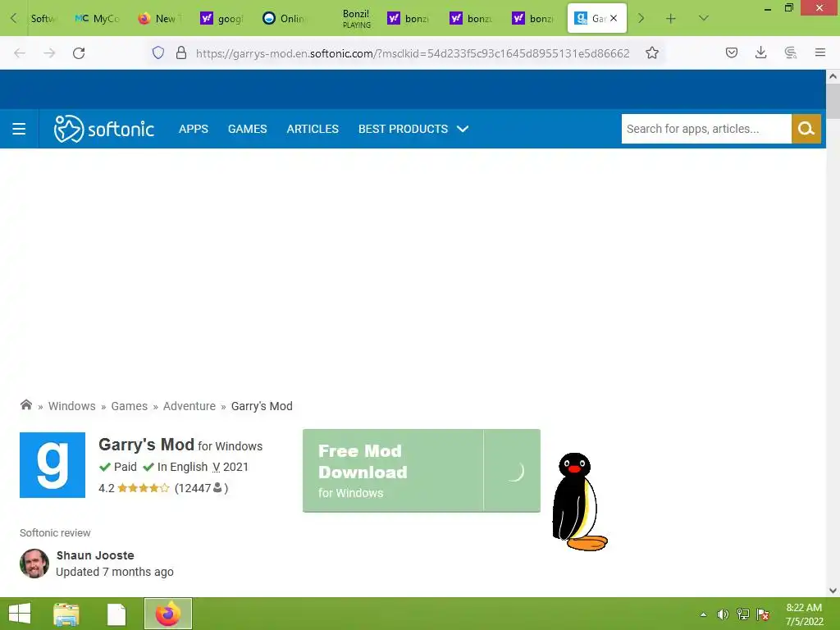Close the Garry's Mod tab

(614, 18)
